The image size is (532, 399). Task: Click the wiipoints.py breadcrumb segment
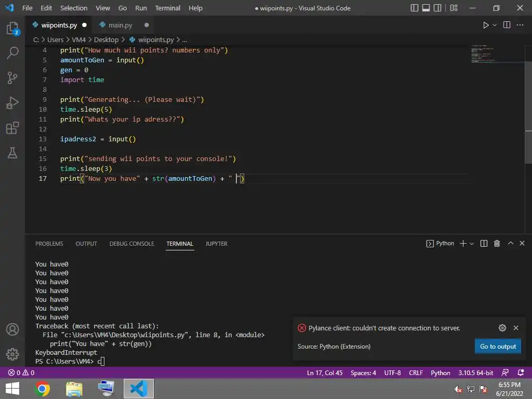156,39
